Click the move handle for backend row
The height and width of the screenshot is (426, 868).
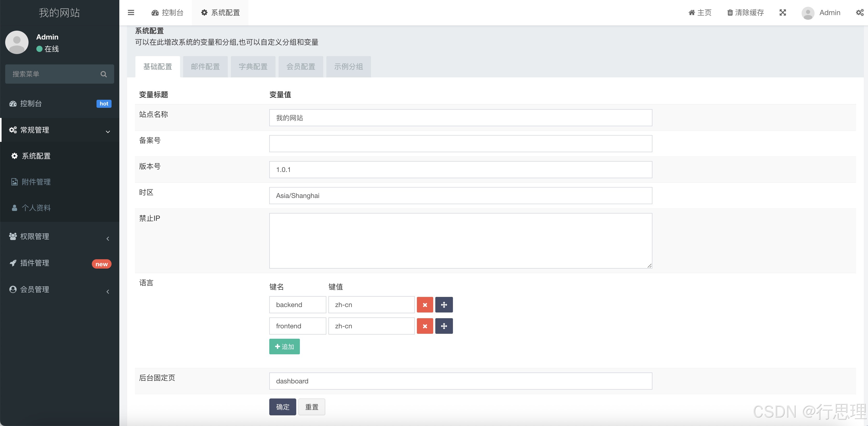pos(444,305)
